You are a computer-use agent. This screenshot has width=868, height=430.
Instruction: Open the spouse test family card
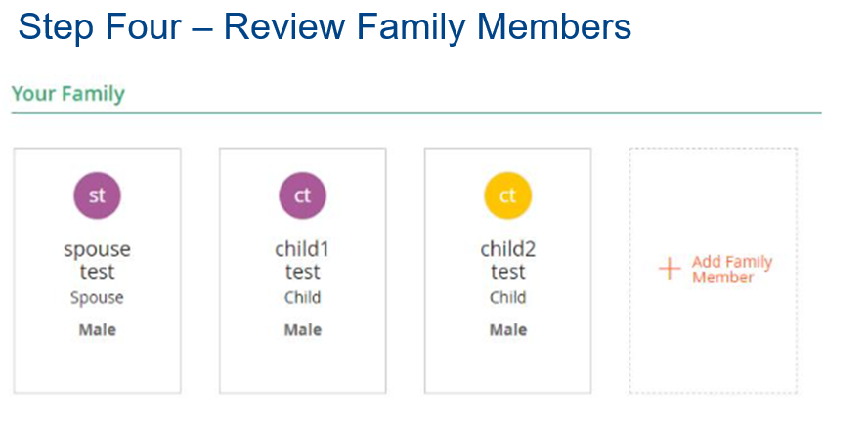click(98, 271)
